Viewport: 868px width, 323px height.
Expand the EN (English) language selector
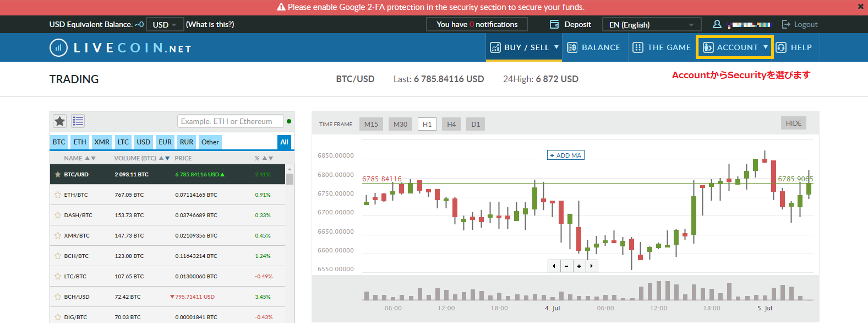[652, 24]
